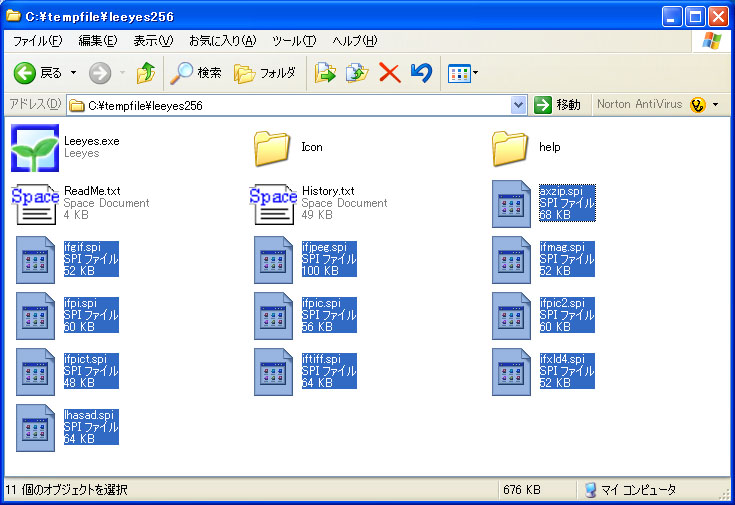Select the ifpi.spi file icon
The height and width of the screenshot is (505, 735).
[36, 316]
